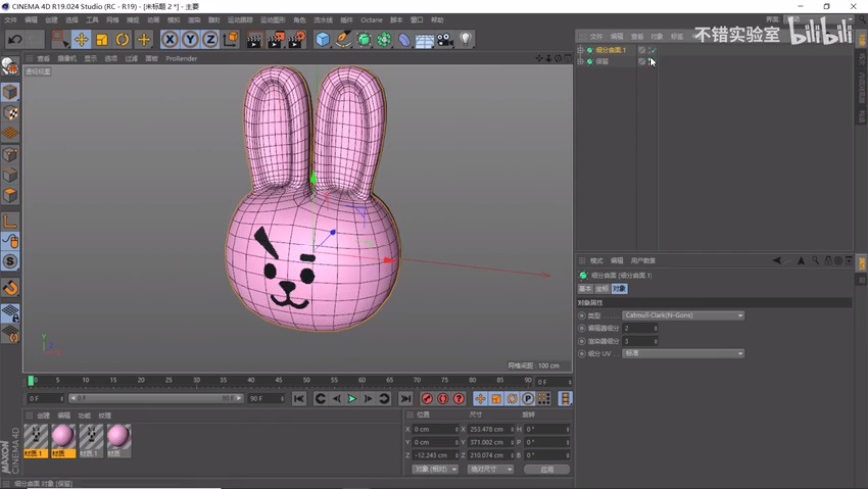
Task: Toggle layer square of second object
Action: (x=642, y=62)
